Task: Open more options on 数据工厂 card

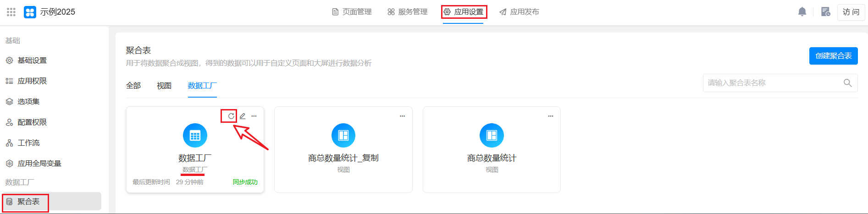Action: (254, 116)
